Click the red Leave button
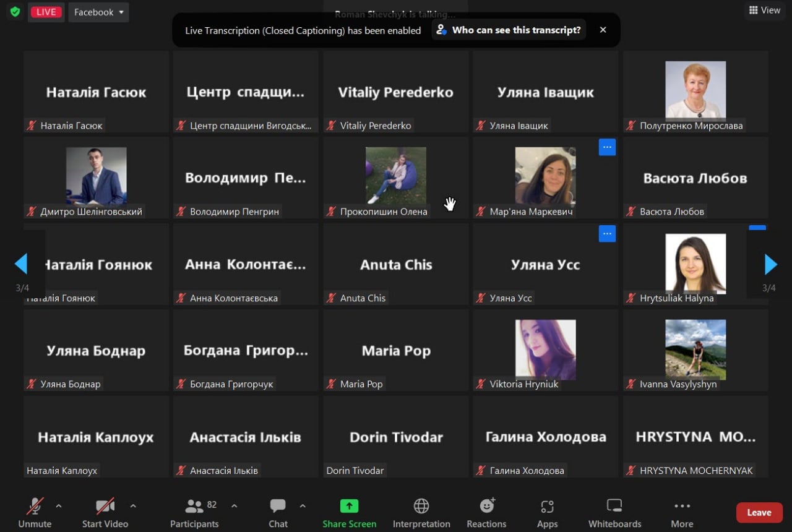Image resolution: width=792 pixels, height=532 pixels. pyautogui.click(x=759, y=512)
